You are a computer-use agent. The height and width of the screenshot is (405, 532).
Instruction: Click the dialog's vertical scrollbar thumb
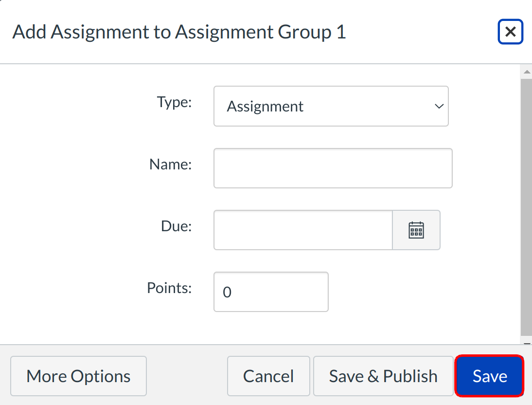coord(526,204)
